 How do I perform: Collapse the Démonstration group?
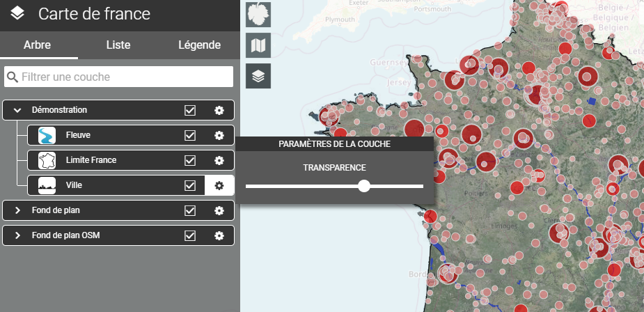pos(17,110)
